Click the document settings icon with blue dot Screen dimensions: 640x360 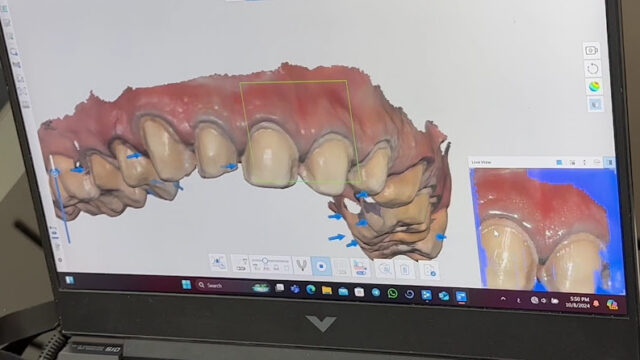pyautogui.click(x=430, y=271)
